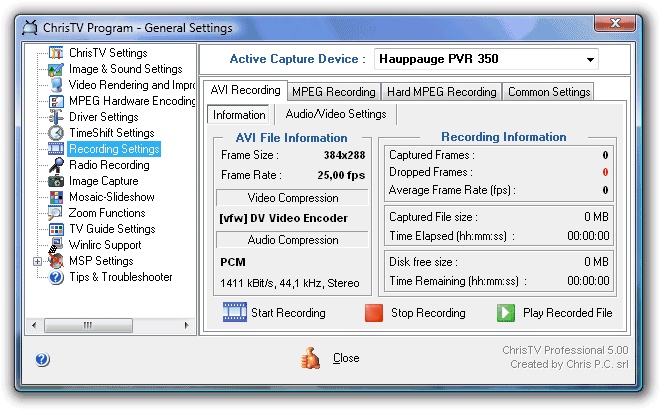Open Image Capture camera icon
Screen dimensions: 661x410
(56, 181)
